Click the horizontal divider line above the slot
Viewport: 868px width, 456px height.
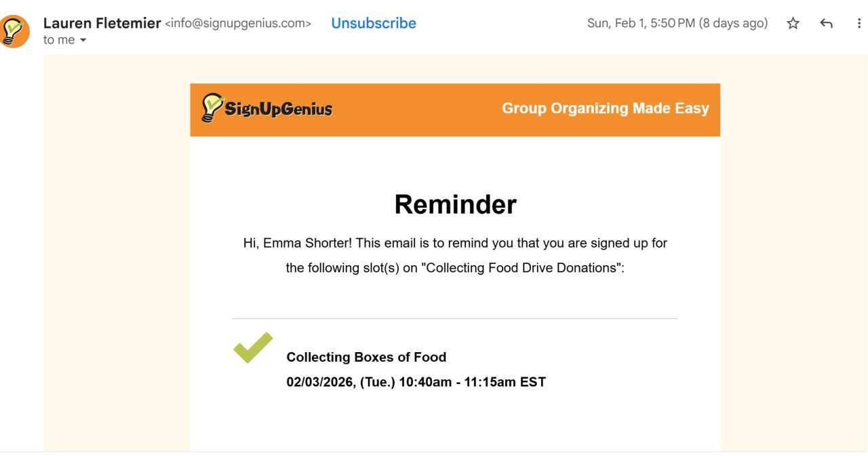pos(455,318)
